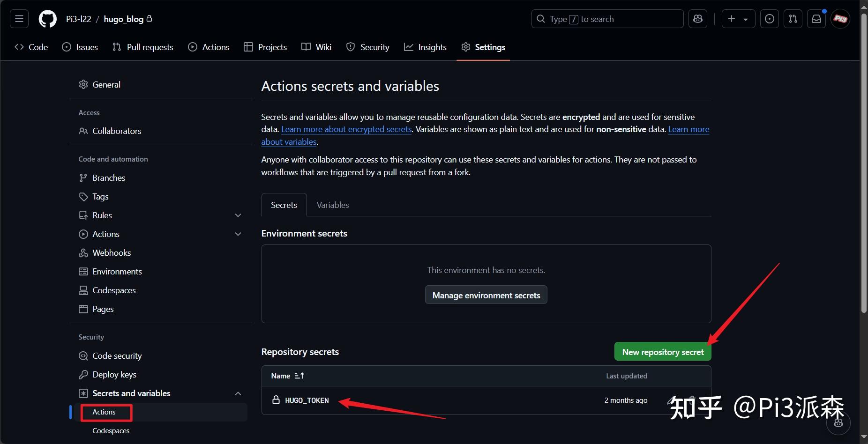Open the hamburger navigation menu
Viewport: 868px width, 444px height.
tap(19, 19)
